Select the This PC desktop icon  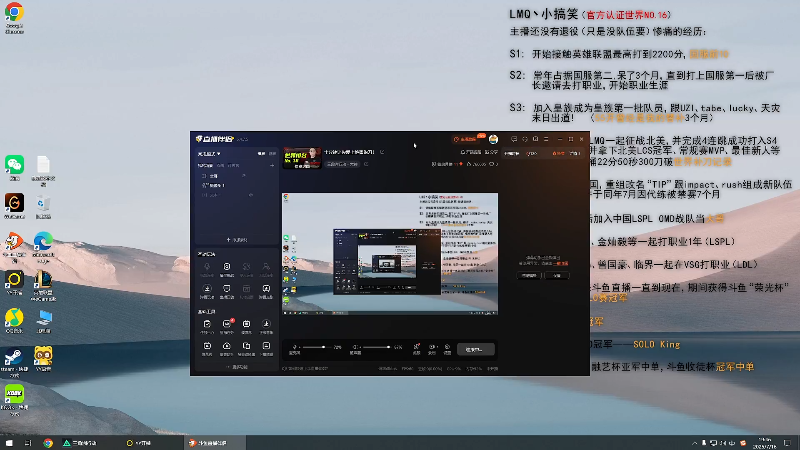coord(43,318)
